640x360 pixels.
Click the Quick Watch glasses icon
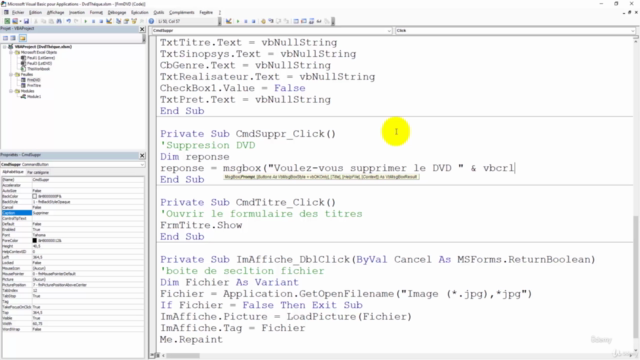coord(319,21)
